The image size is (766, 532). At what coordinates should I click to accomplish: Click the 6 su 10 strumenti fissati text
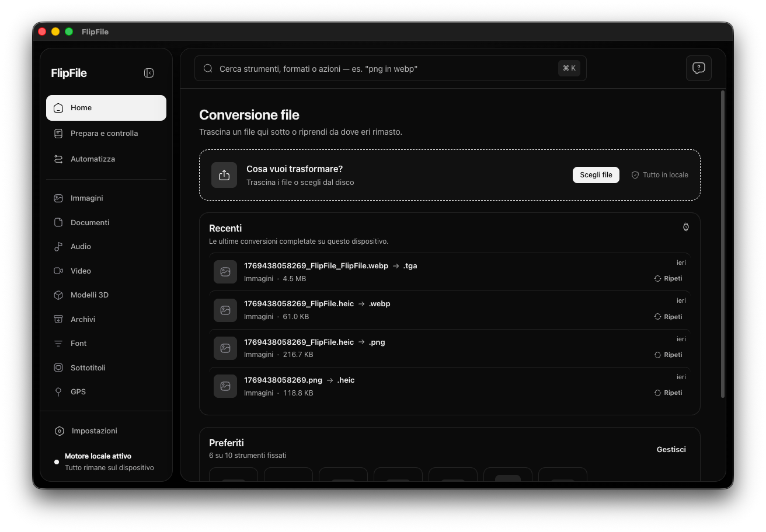coord(248,456)
